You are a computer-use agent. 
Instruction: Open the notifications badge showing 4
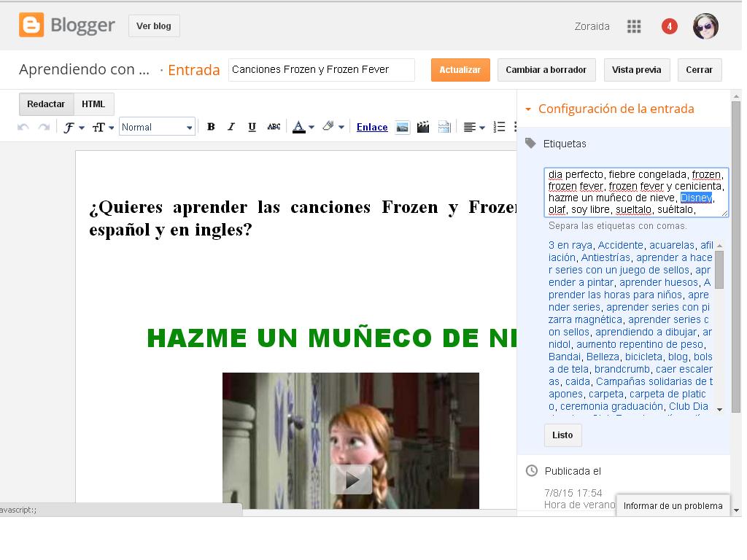(670, 26)
